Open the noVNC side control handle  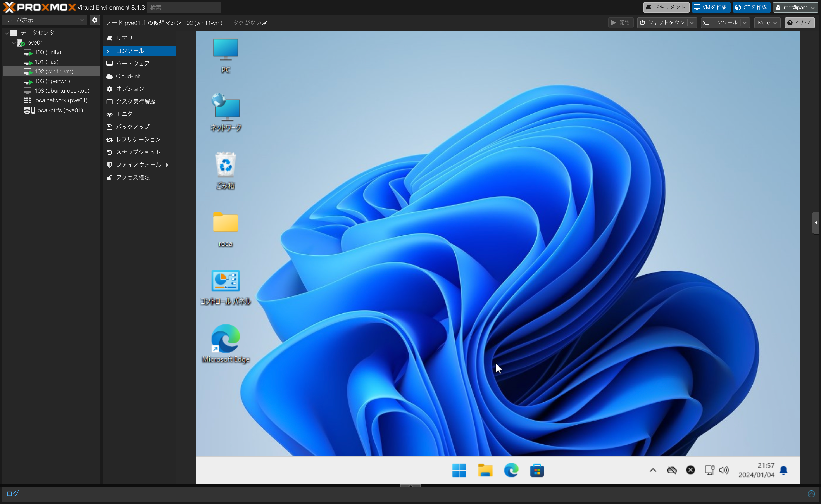coord(816,223)
